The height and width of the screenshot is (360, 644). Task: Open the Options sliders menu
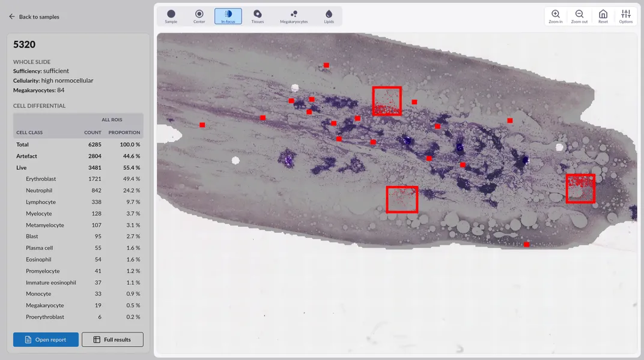click(626, 16)
